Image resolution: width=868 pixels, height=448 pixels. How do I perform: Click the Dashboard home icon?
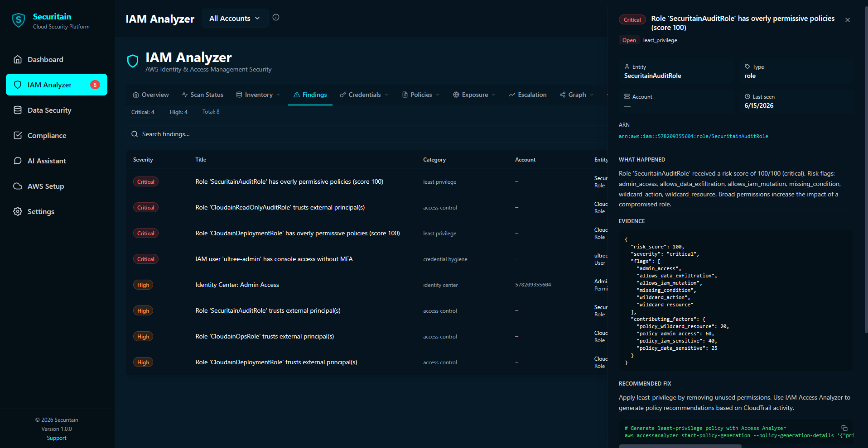pyautogui.click(x=18, y=59)
